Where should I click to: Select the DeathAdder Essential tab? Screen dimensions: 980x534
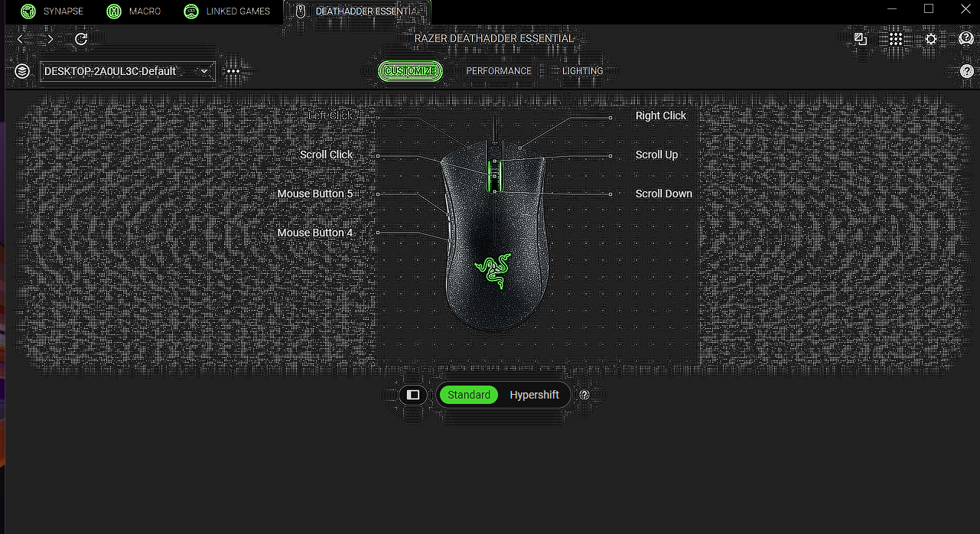click(x=357, y=11)
